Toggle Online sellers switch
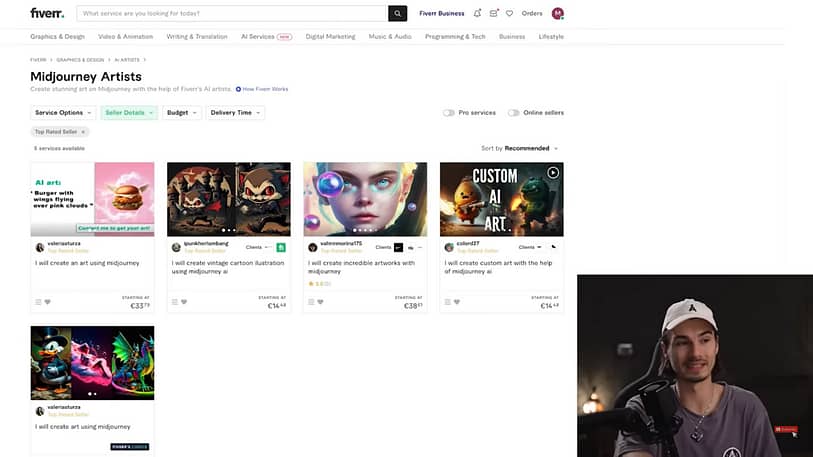 coord(513,113)
